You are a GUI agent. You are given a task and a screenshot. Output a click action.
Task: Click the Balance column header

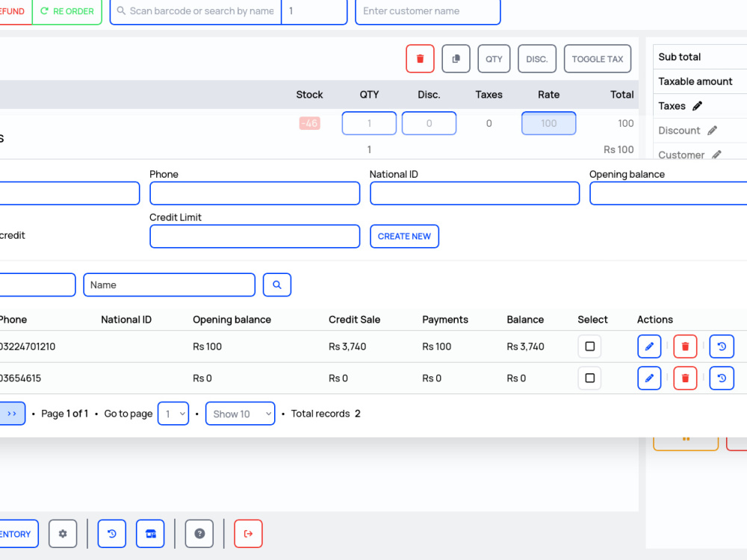click(525, 320)
